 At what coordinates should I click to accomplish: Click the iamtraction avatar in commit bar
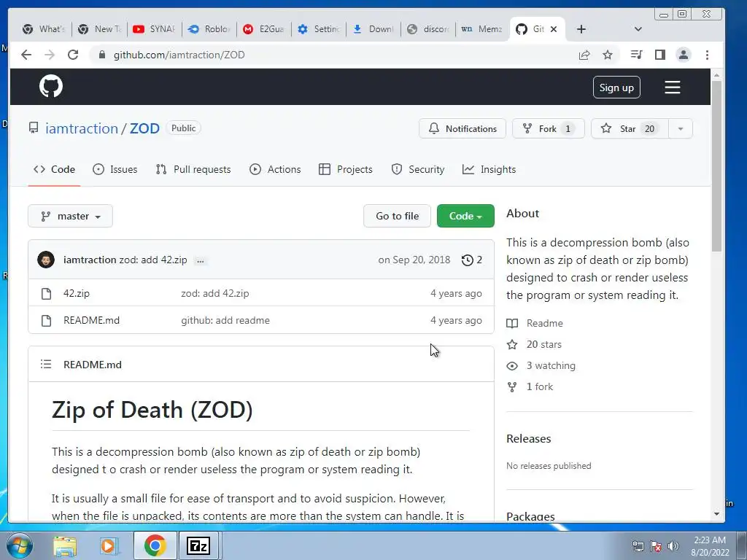click(x=46, y=260)
